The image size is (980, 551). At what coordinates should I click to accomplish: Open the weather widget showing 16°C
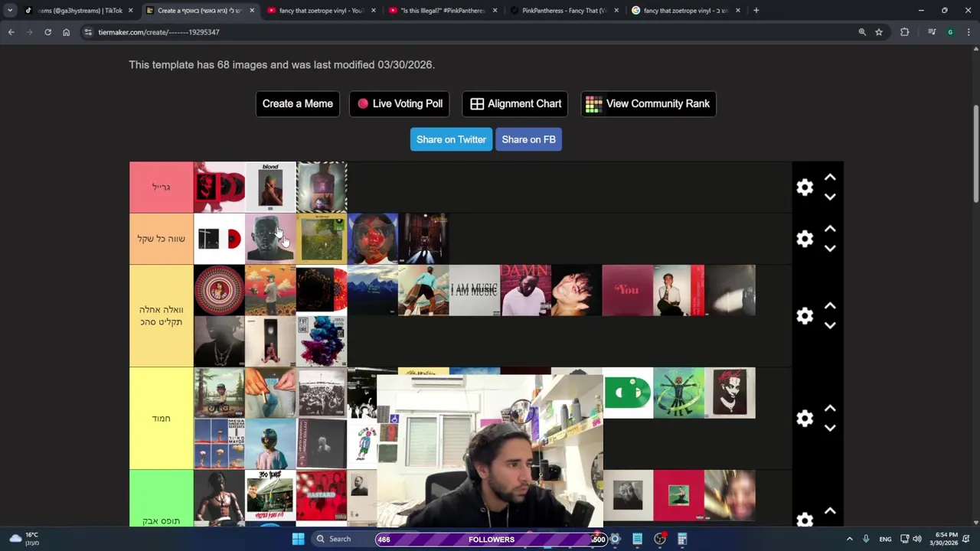coord(24,539)
